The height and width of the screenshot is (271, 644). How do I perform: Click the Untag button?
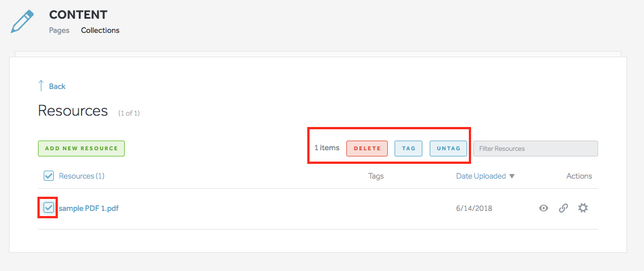(448, 149)
